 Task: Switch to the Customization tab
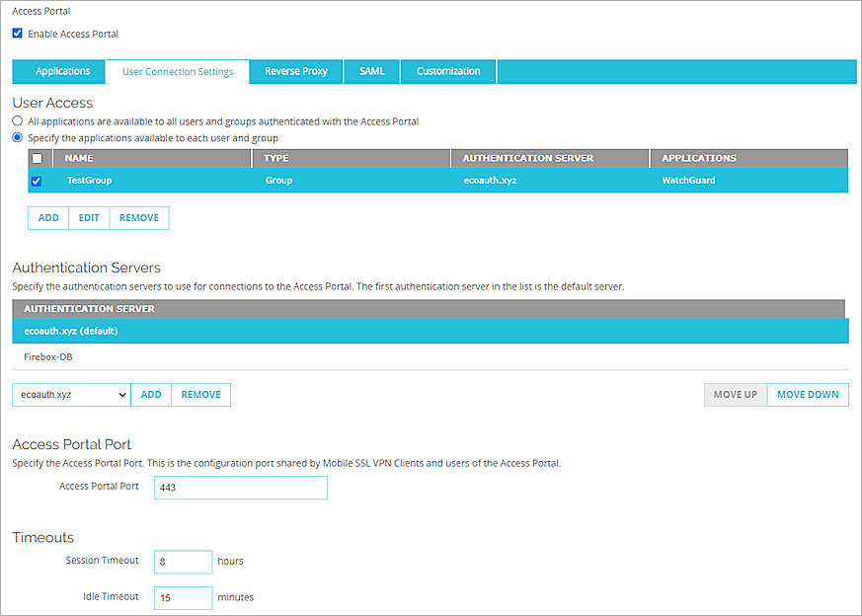tap(447, 71)
